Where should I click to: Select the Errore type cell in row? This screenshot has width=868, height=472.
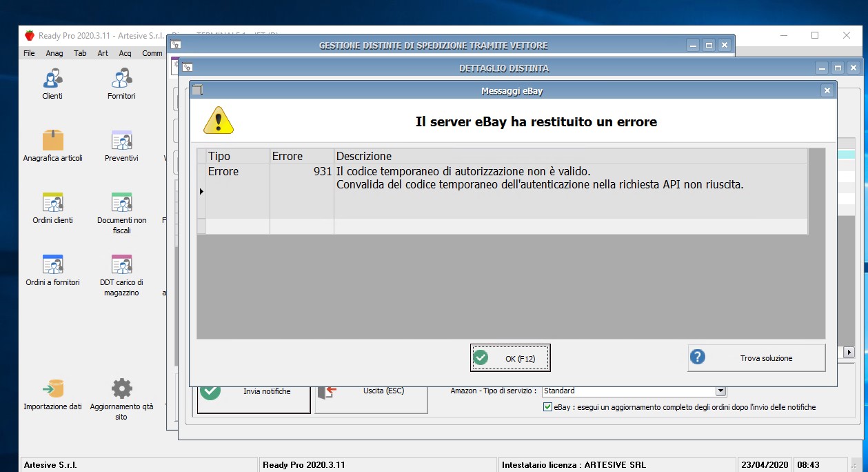point(238,191)
